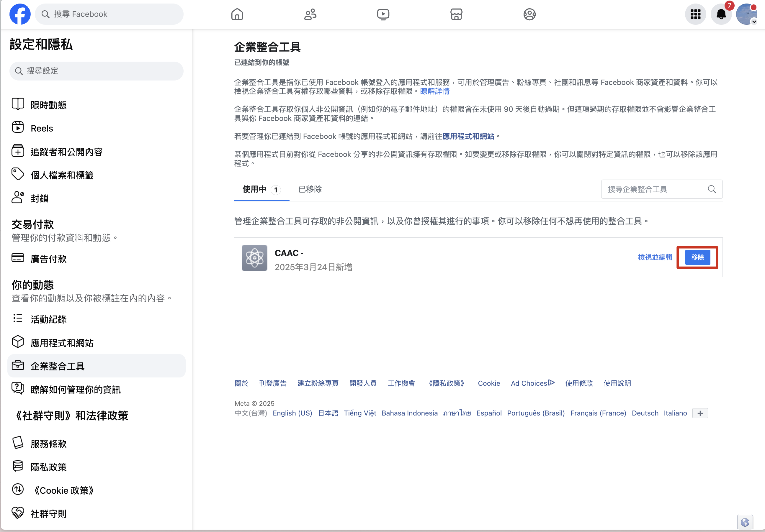Click the 開發人員 footer link
This screenshot has height=532, width=765.
click(x=363, y=383)
